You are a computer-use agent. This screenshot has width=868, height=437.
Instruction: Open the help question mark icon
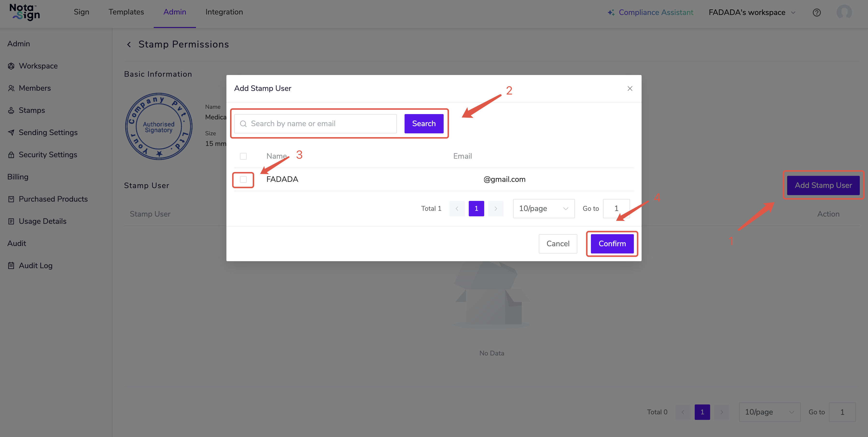pos(816,13)
